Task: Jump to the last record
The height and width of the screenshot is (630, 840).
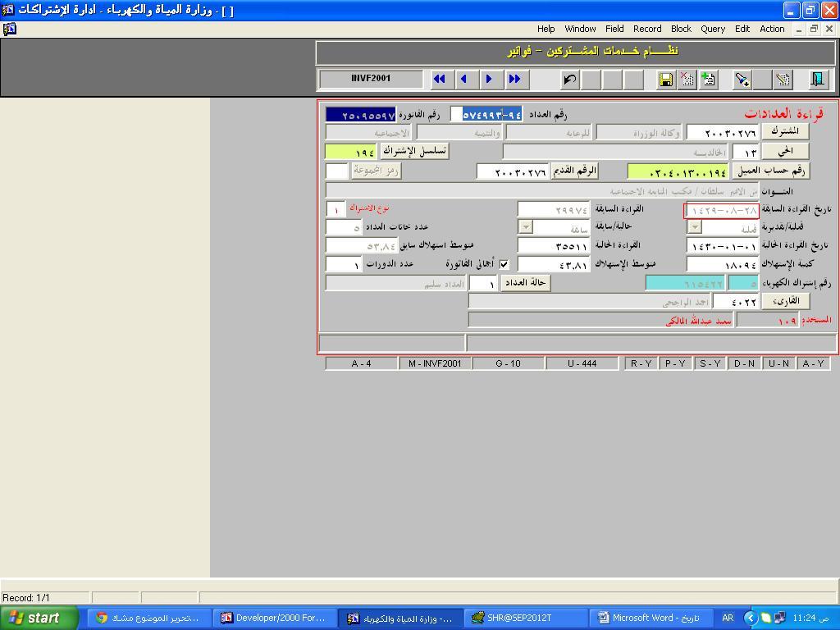Action: (514, 79)
